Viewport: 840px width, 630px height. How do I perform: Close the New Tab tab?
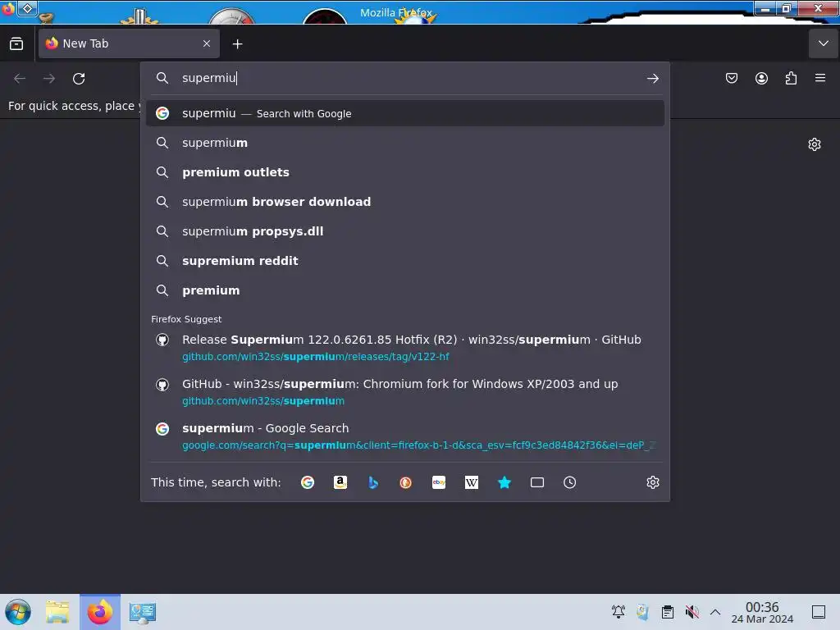(207, 44)
